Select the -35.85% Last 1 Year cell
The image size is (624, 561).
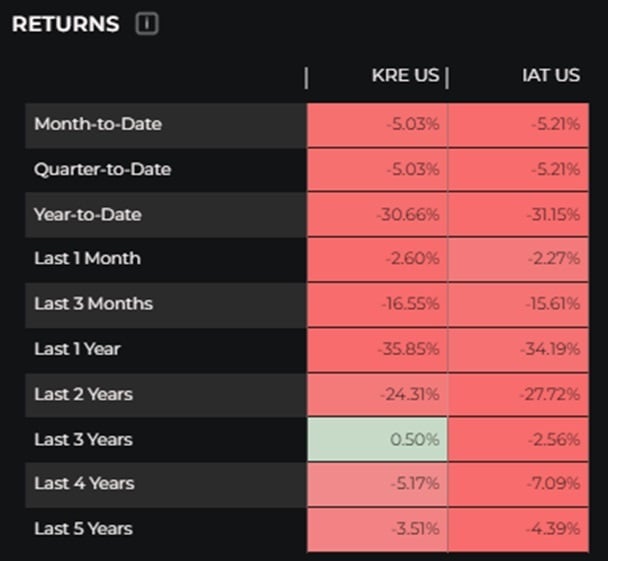(x=377, y=349)
